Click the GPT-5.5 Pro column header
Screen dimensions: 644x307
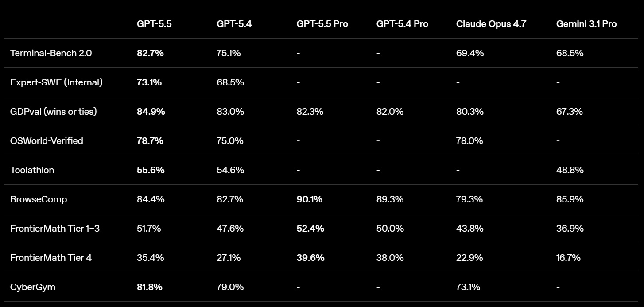[322, 24]
